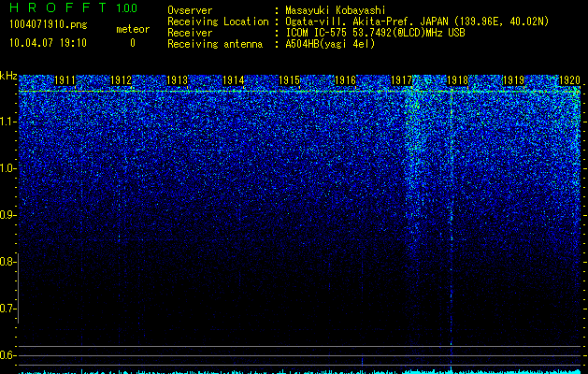Viewport: 588px width, 374px height.
Task: Click the A504HB yagi antenna text
Action: [330, 44]
